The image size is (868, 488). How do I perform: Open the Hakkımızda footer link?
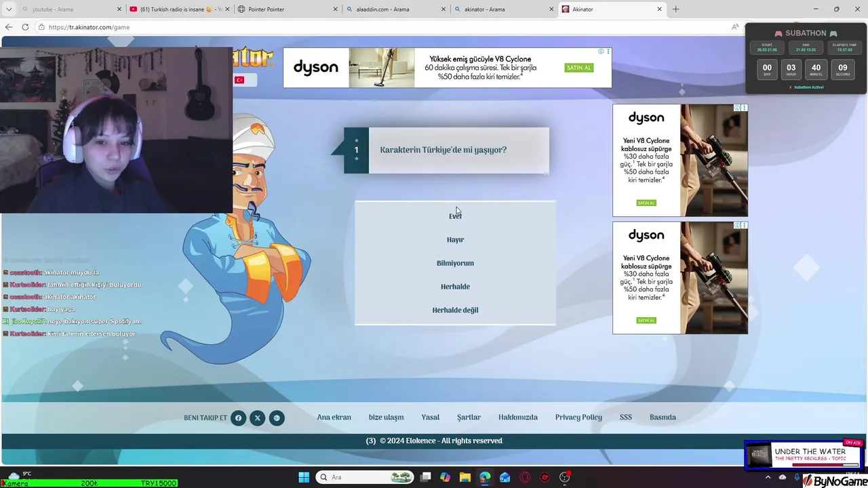518,418
